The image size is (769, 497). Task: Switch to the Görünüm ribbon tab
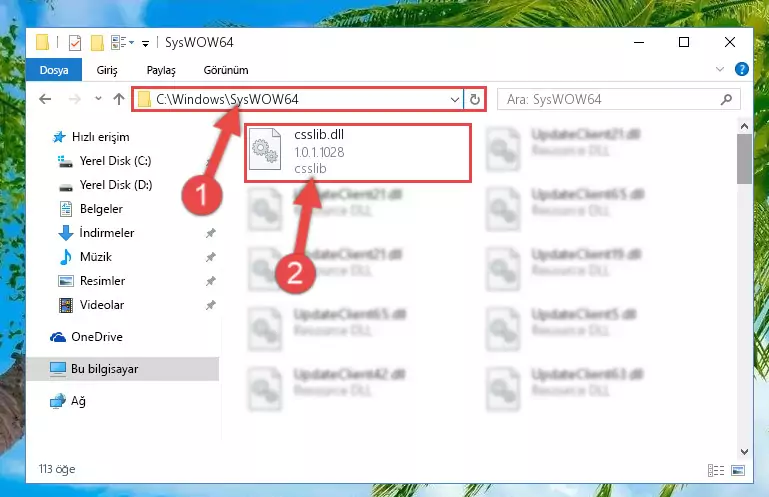pos(226,70)
